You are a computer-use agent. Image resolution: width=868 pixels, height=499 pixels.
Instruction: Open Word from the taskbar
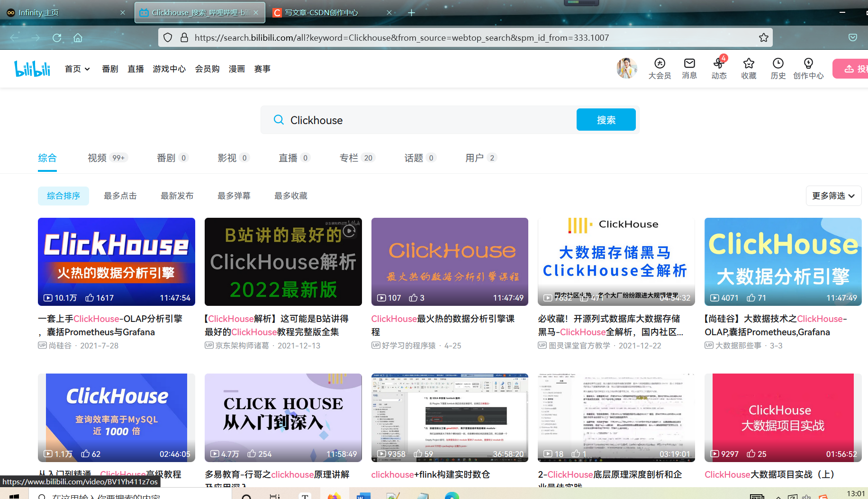pyautogui.click(x=363, y=495)
